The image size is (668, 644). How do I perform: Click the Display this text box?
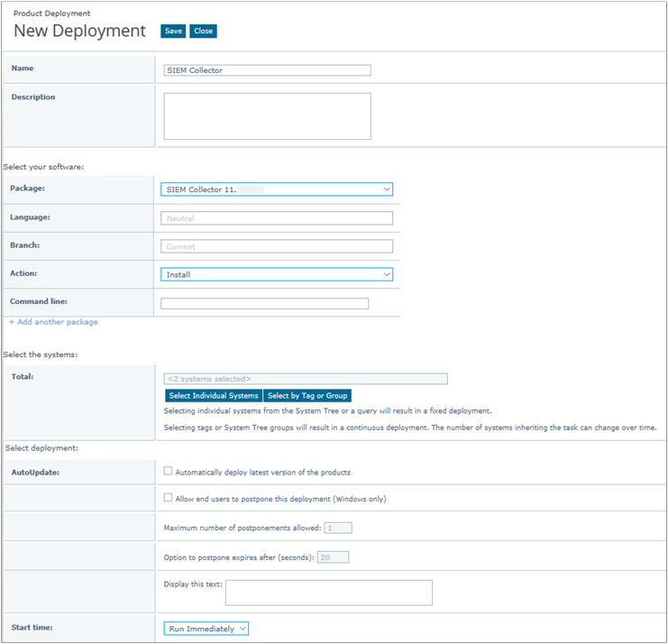(x=328, y=593)
